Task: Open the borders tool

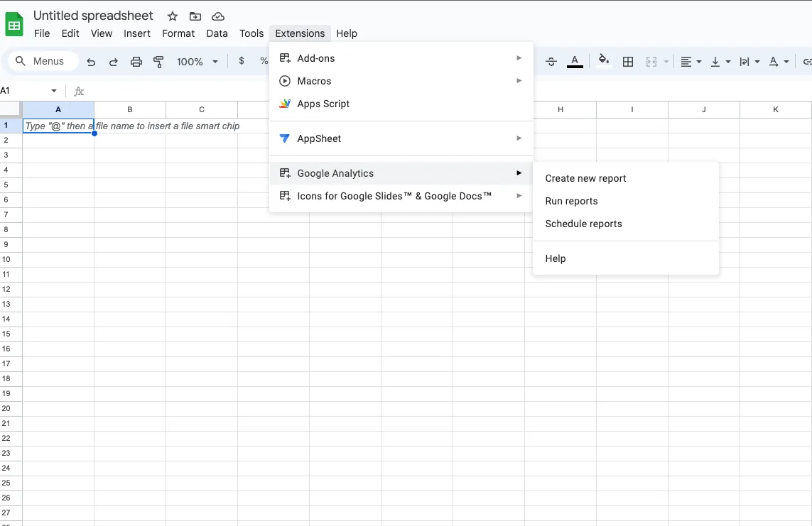Action: [627, 62]
